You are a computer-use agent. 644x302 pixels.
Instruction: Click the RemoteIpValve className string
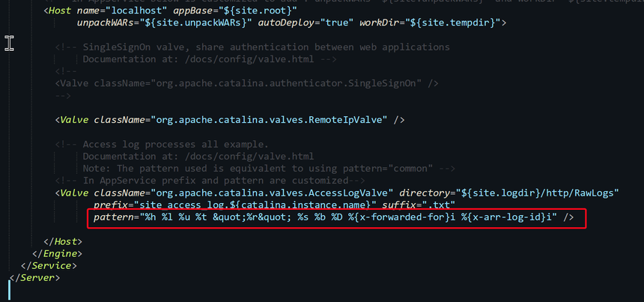click(270, 120)
